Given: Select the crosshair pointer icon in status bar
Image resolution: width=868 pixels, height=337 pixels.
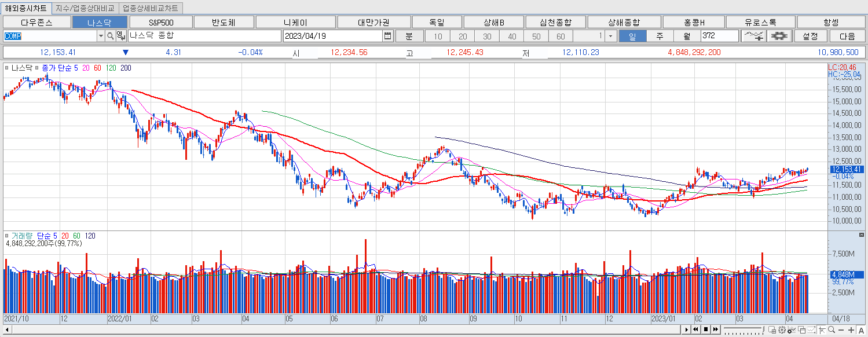Looking at the screenshot, I should tap(822, 330).
